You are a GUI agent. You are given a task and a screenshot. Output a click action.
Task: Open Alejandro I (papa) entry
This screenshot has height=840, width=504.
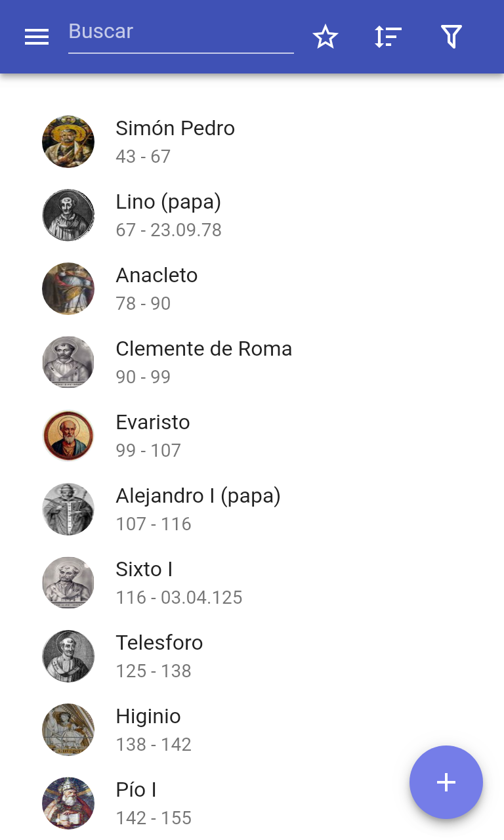coord(252,509)
